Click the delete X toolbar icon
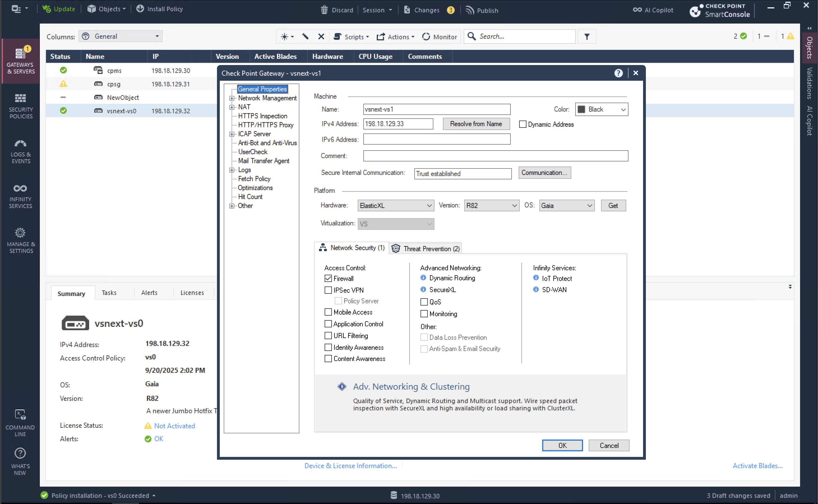The image size is (818, 504). [321, 37]
